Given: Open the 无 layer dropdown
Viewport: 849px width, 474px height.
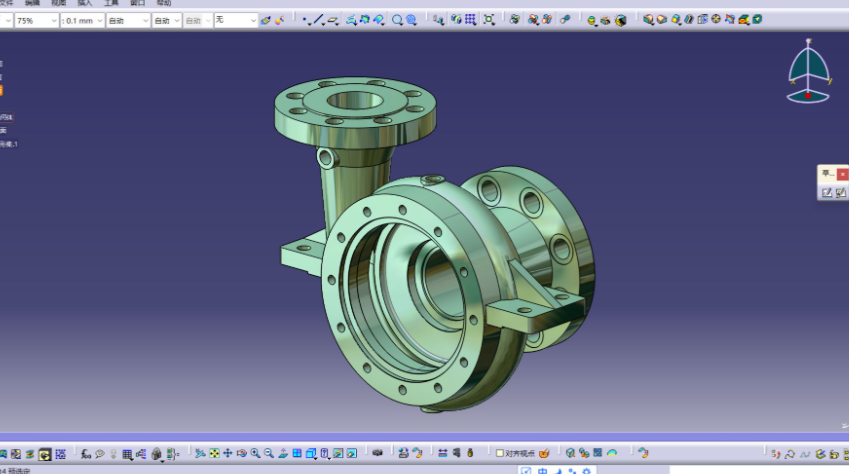Looking at the screenshot, I should [x=236, y=21].
